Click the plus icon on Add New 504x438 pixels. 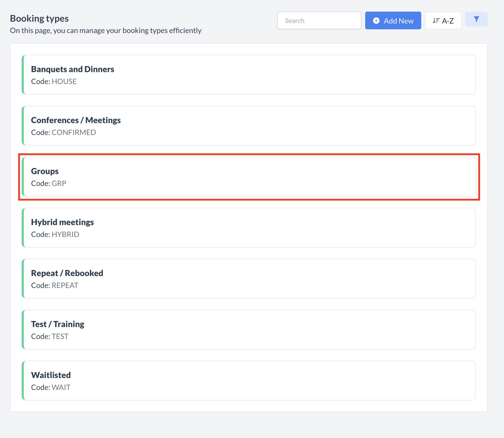point(377,20)
